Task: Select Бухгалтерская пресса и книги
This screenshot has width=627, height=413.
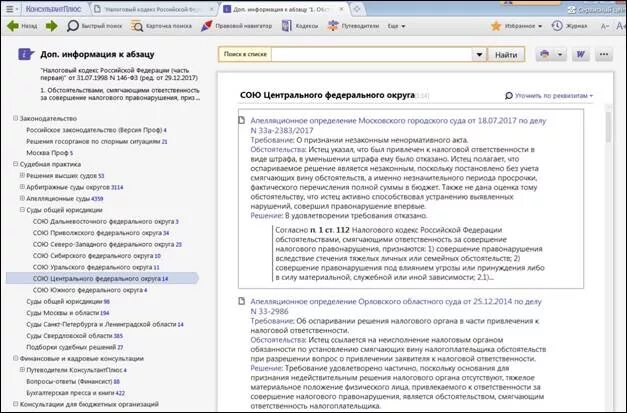Action: (75, 393)
